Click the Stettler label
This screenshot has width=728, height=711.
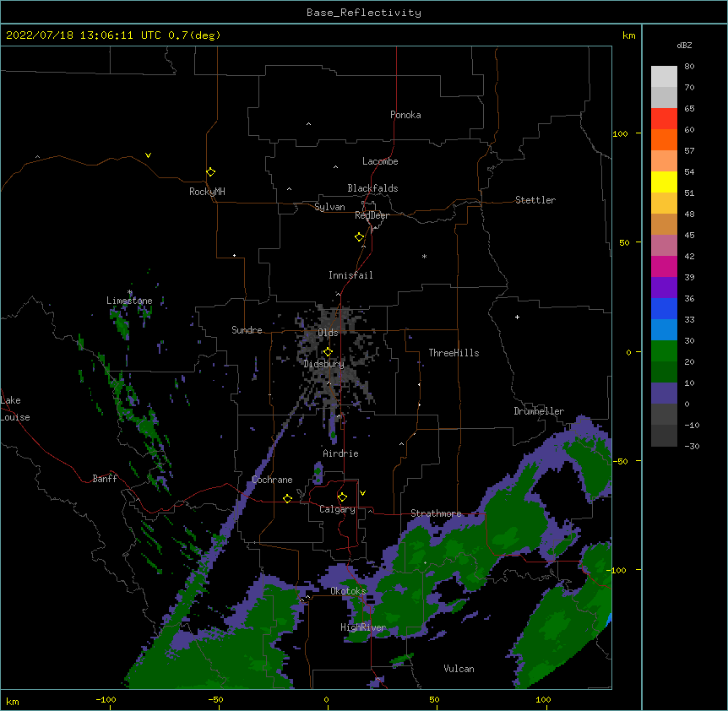click(x=535, y=200)
